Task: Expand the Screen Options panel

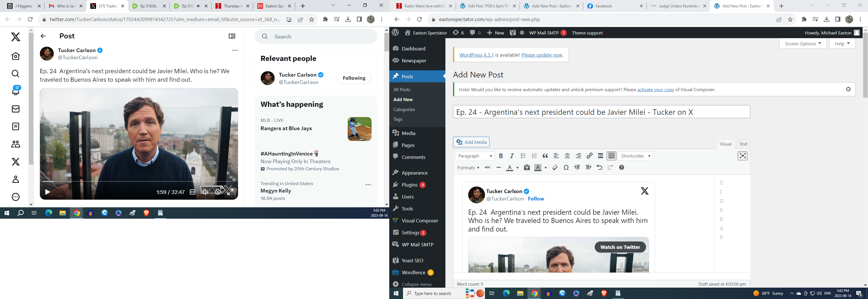Action: point(803,44)
